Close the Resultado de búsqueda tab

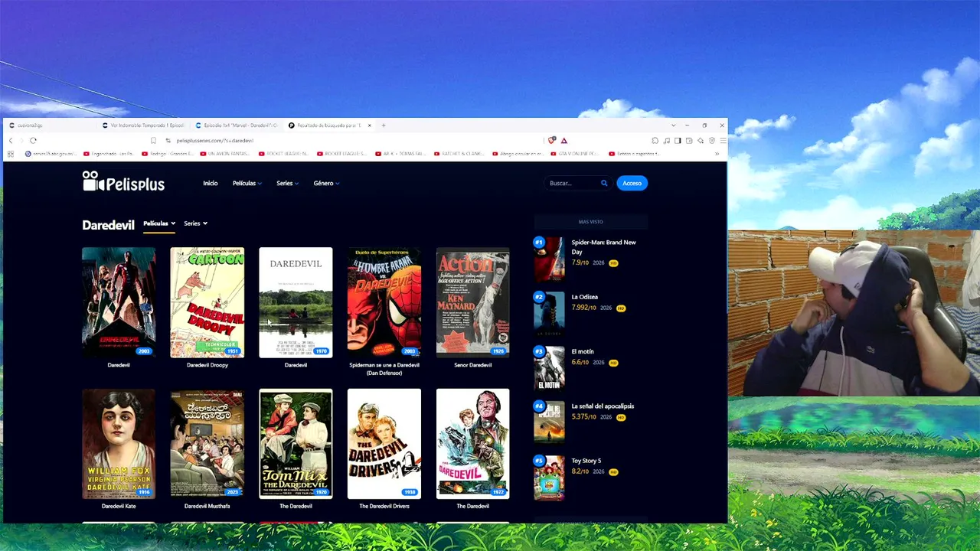370,125
